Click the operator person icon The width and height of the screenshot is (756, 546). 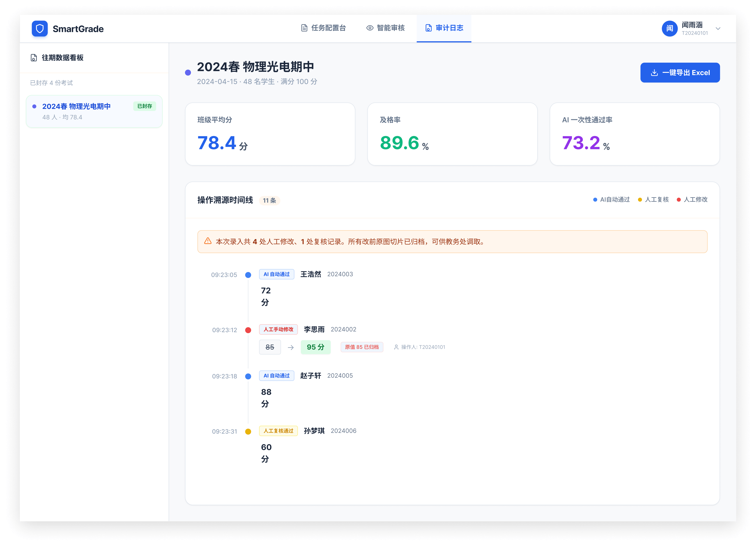pos(396,347)
